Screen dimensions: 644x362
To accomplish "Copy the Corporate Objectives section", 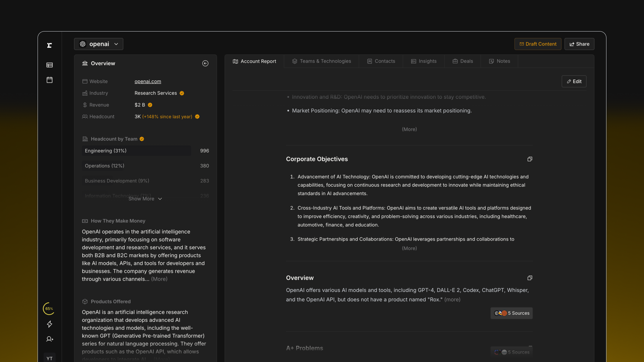I will (530, 159).
